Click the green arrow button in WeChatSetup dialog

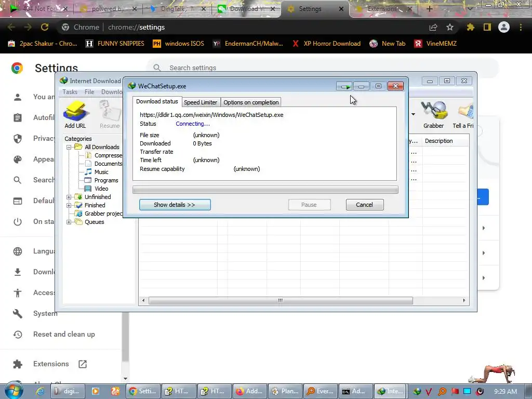coord(345,86)
